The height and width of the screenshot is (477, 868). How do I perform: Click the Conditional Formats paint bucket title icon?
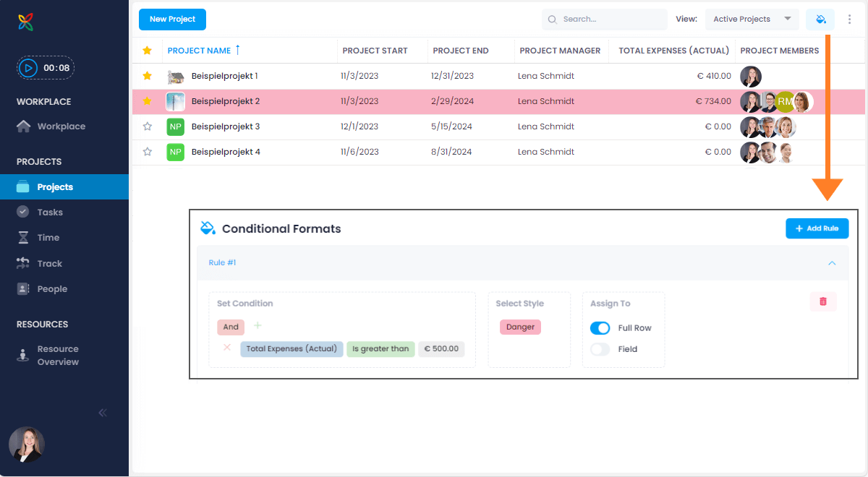coord(208,228)
